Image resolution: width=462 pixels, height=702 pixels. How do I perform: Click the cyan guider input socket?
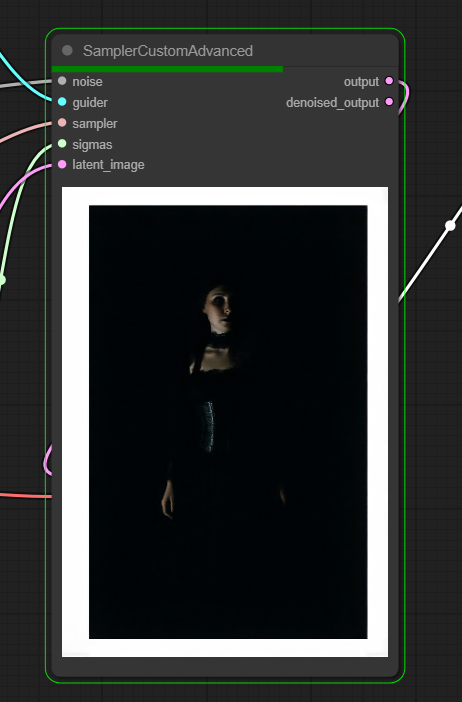62,102
